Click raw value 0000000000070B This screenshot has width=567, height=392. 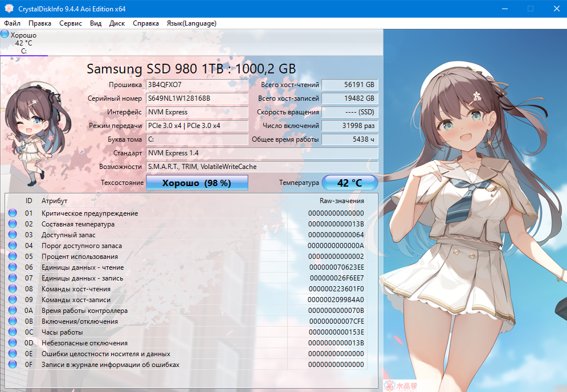coord(336,310)
